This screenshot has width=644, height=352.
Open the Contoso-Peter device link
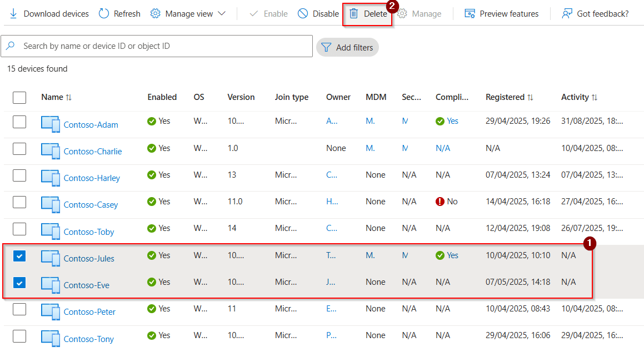point(89,312)
